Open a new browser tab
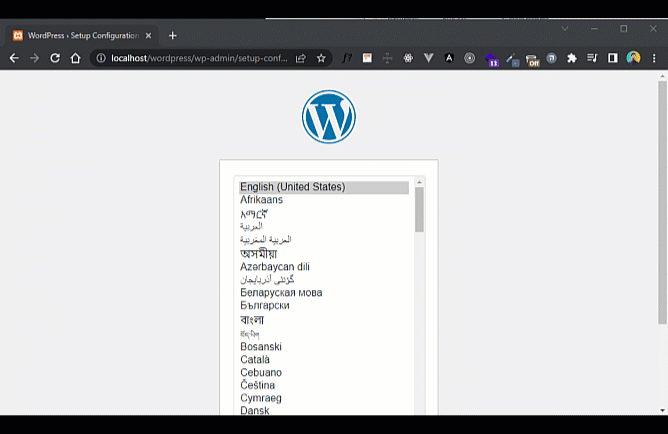The width and height of the screenshot is (668, 434). (x=173, y=36)
